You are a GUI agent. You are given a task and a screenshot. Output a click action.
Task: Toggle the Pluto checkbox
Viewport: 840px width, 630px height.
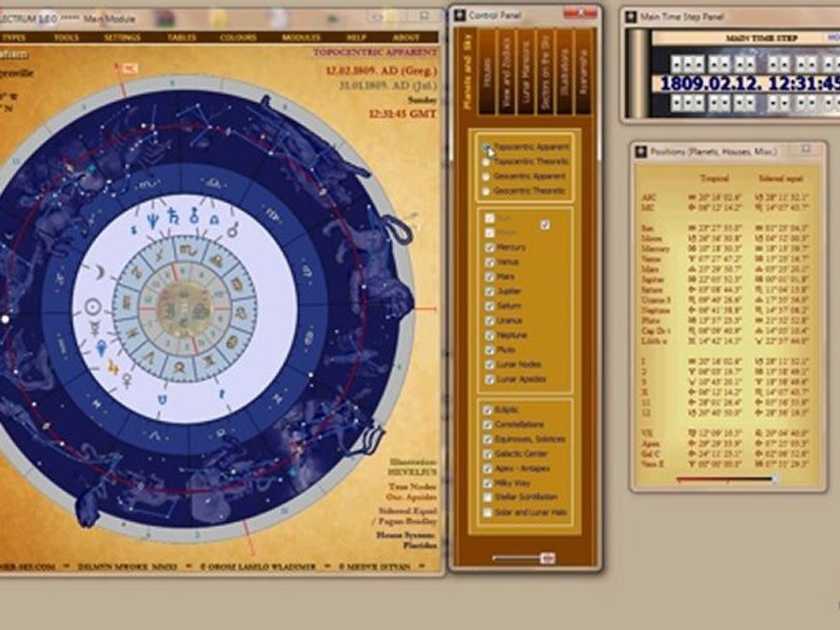[x=490, y=350]
